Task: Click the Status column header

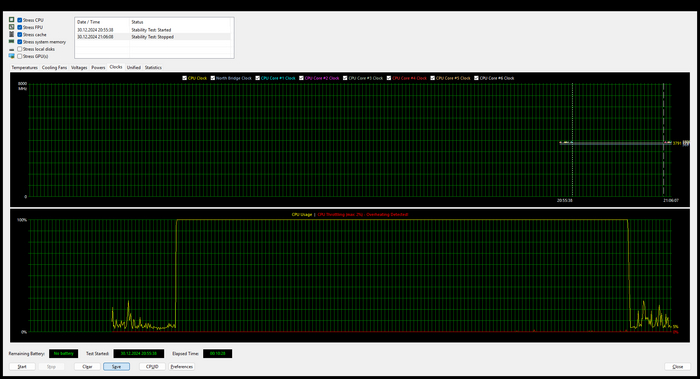Action: [181, 22]
